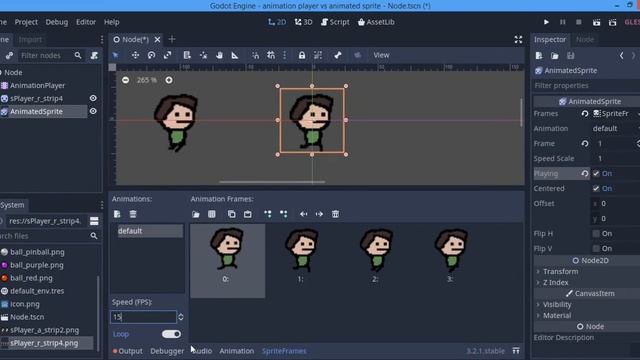Open Scene dock options three-dot menu
The height and width of the screenshot is (360, 640).
(102, 40)
